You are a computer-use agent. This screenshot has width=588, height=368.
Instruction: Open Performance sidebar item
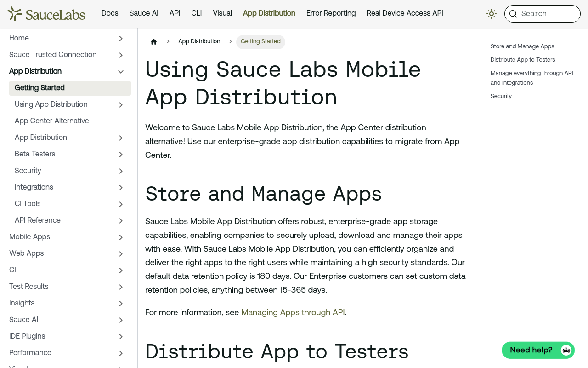pos(30,353)
